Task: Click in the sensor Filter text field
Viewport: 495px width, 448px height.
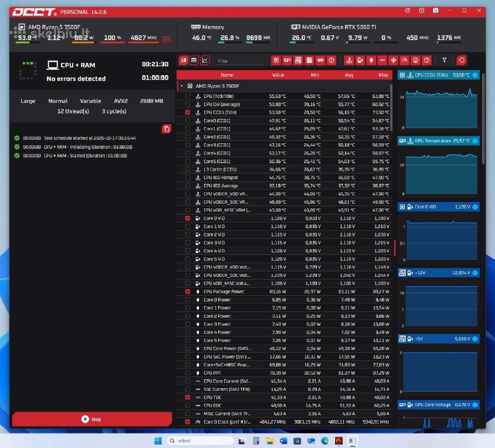Action: (x=240, y=61)
